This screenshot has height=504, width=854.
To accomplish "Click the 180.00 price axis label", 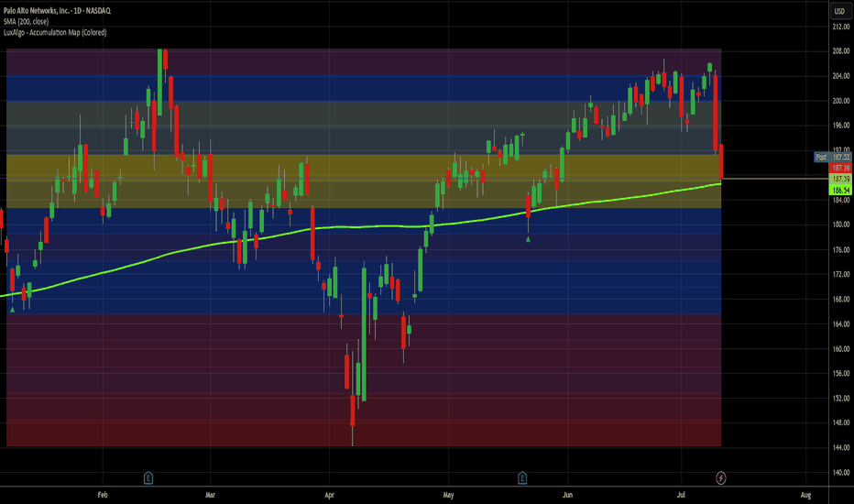I will pyautogui.click(x=841, y=225).
